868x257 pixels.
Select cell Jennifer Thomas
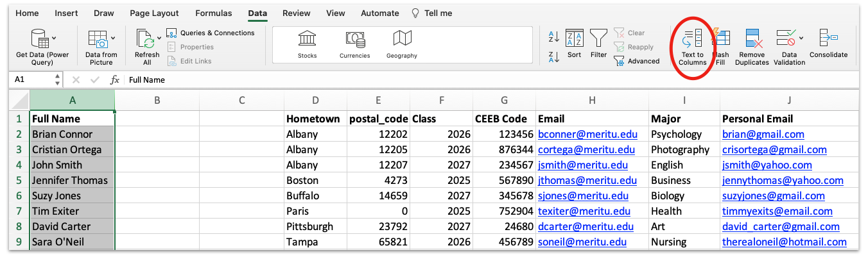pyautogui.click(x=73, y=181)
